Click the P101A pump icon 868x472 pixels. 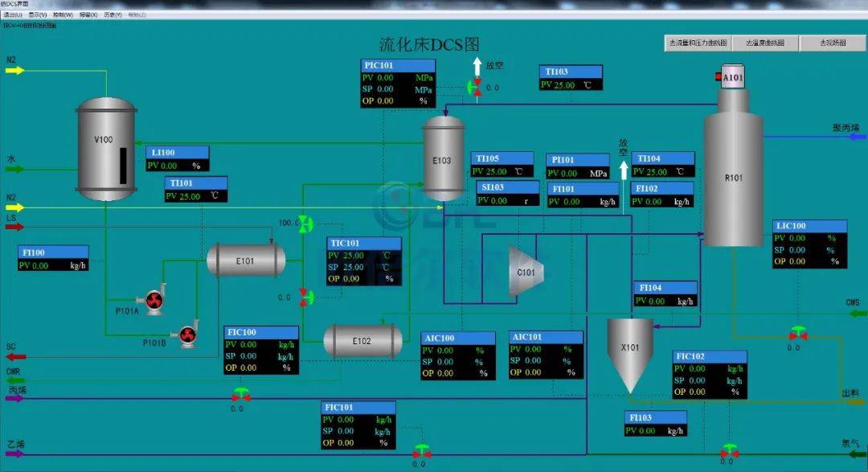154,301
